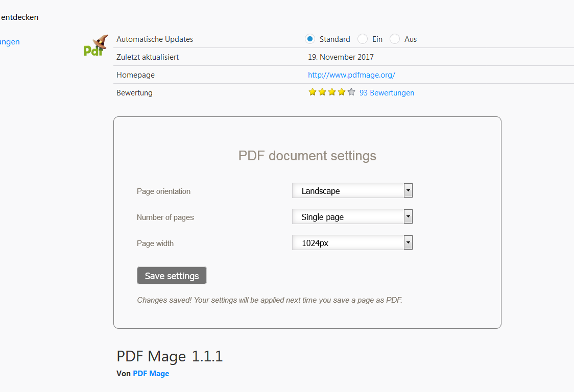Select Aus automatic updates option

click(x=395, y=39)
